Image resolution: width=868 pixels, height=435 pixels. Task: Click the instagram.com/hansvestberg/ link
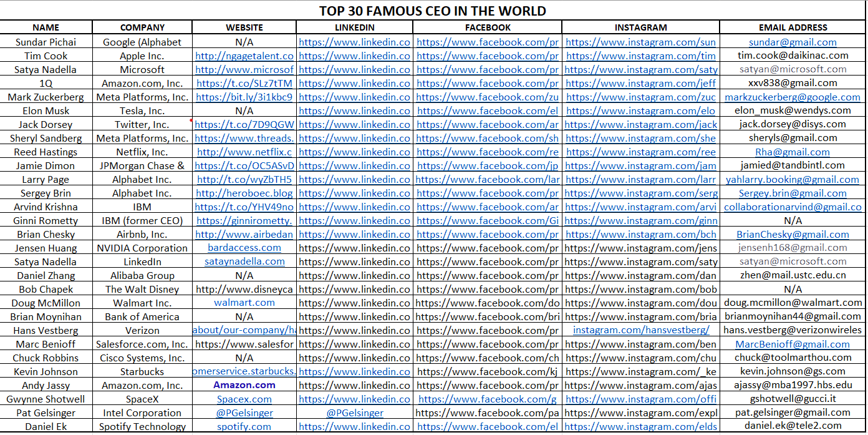tap(640, 330)
